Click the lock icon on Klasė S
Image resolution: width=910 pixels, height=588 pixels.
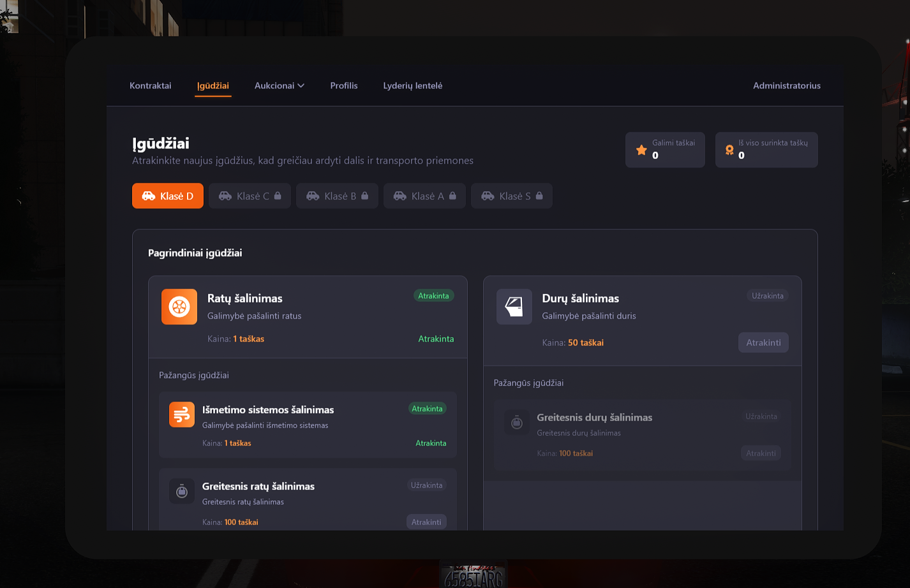(x=539, y=196)
